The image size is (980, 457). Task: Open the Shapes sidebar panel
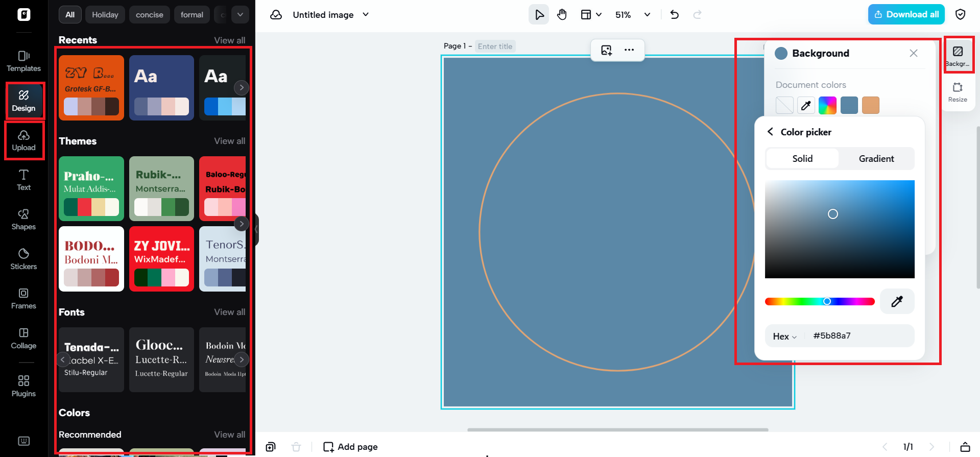(x=23, y=220)
